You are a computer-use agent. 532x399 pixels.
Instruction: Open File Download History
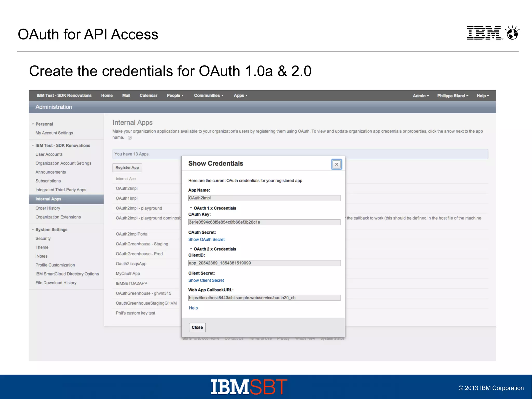[x=56, y=283]
